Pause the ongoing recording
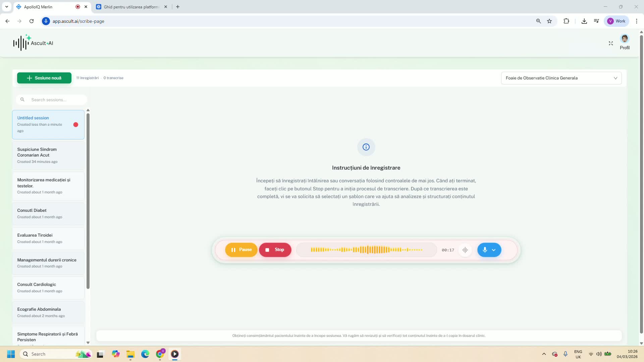The width and height of the screenshot is (644, 362). pos(241,250)
